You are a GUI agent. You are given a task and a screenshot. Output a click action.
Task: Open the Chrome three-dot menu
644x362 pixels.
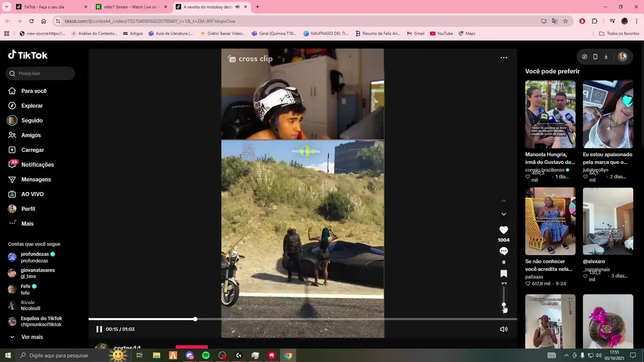[x=637, y=21]
